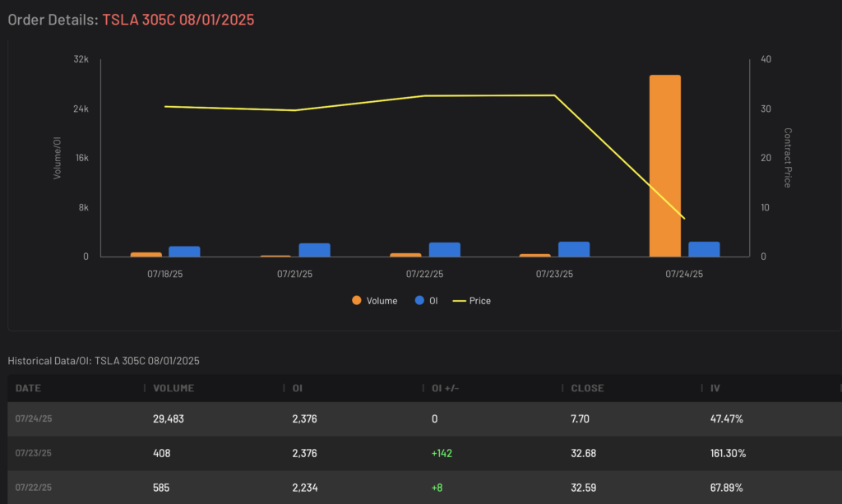Click the OI change value +142

(x=442, y=453)
